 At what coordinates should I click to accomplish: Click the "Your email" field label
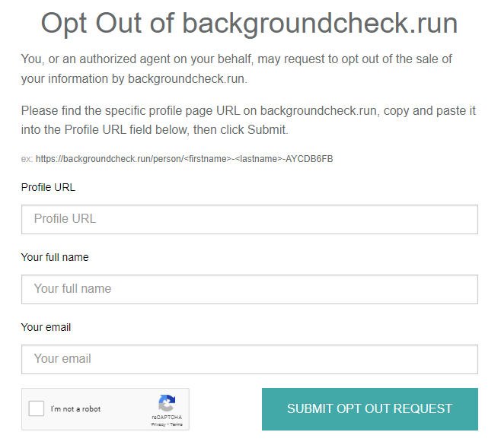pyautogui.click(x=46, y=327)
